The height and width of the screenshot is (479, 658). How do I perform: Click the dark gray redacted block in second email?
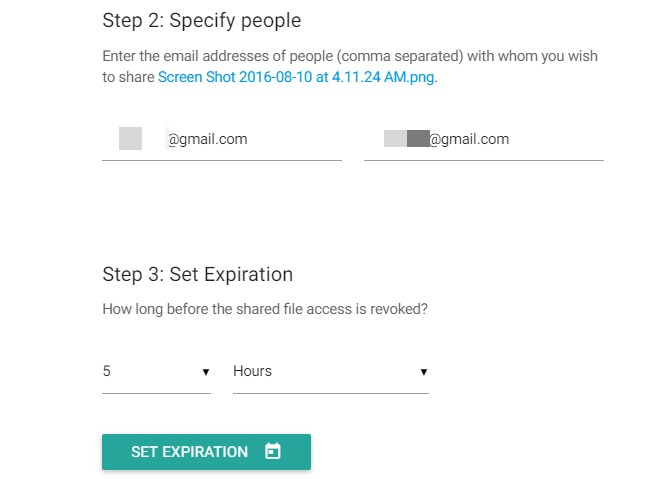pos(418,139)
